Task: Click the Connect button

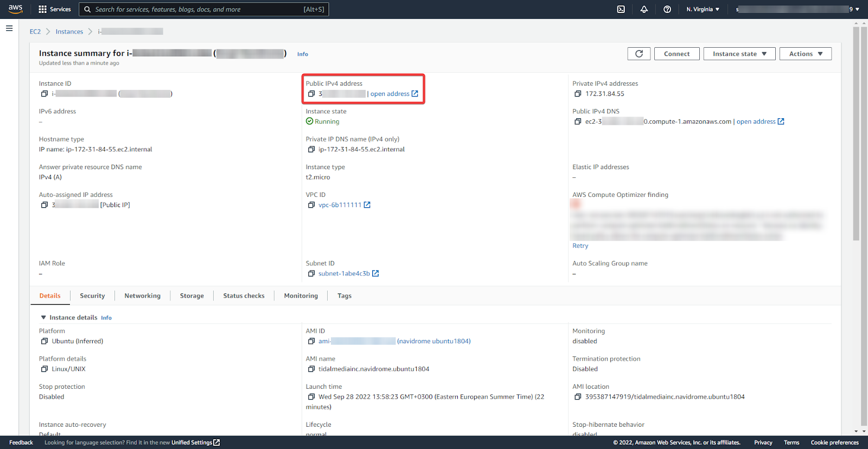Action: [677, 54]
